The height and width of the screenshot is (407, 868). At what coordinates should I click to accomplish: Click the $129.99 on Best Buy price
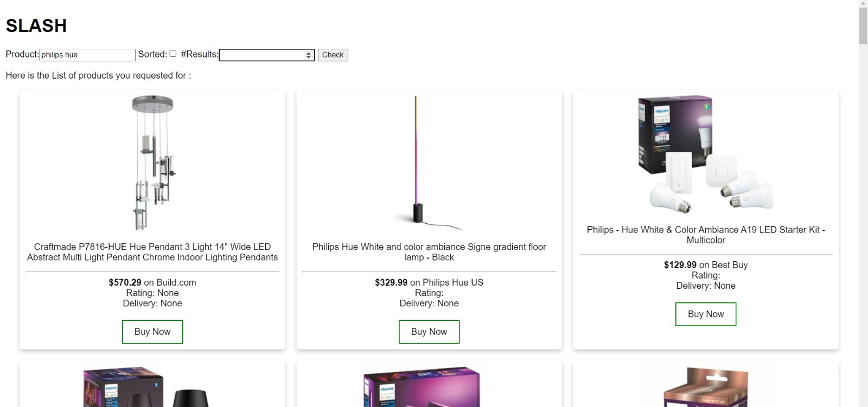coord(706,265)
